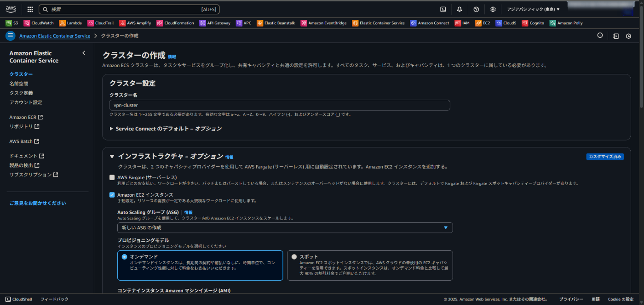Click the カスタマイズ済み badge
Screen dimensions: 644x305
(604, 157)
